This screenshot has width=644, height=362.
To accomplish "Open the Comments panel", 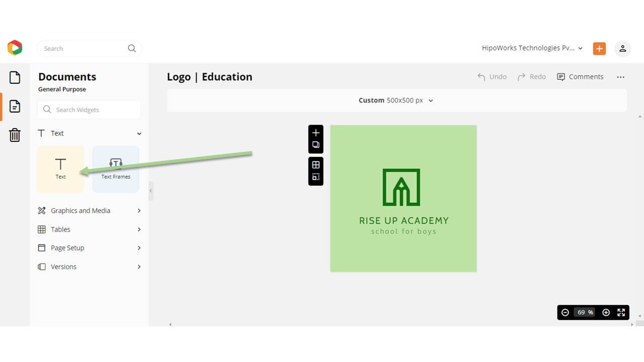I will point(580,76).
